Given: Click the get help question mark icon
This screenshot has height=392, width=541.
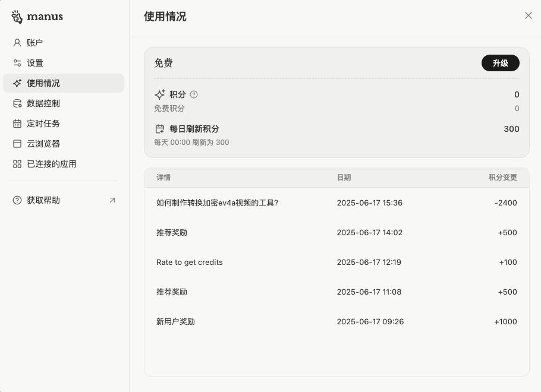Looking at the screenshot, I should [x=17, y=200].
